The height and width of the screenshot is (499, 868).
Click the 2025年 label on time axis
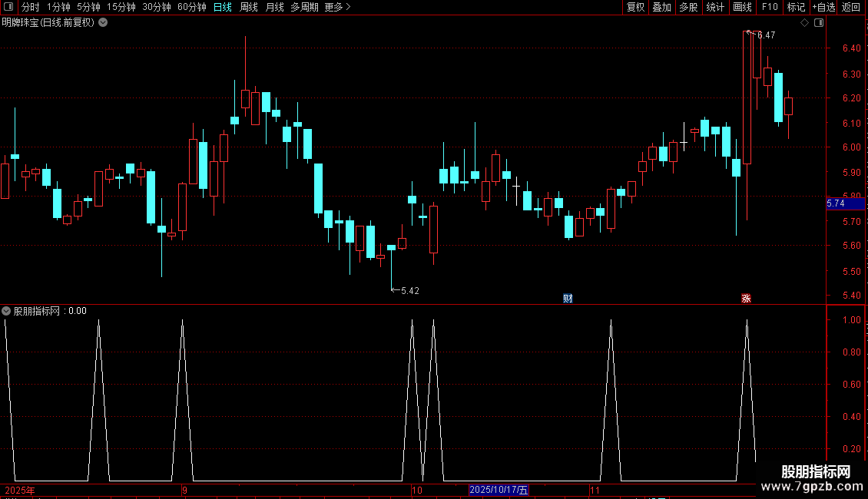point(19,490)
